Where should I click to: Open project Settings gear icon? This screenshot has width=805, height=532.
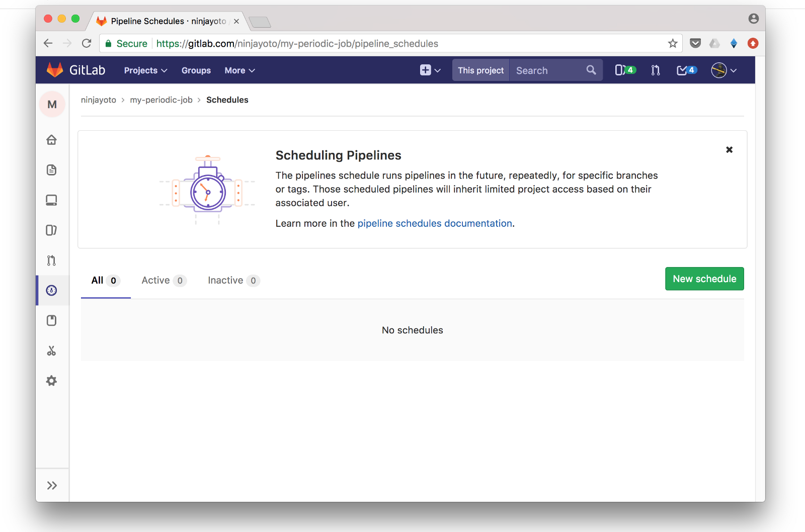tap(51, 381)
